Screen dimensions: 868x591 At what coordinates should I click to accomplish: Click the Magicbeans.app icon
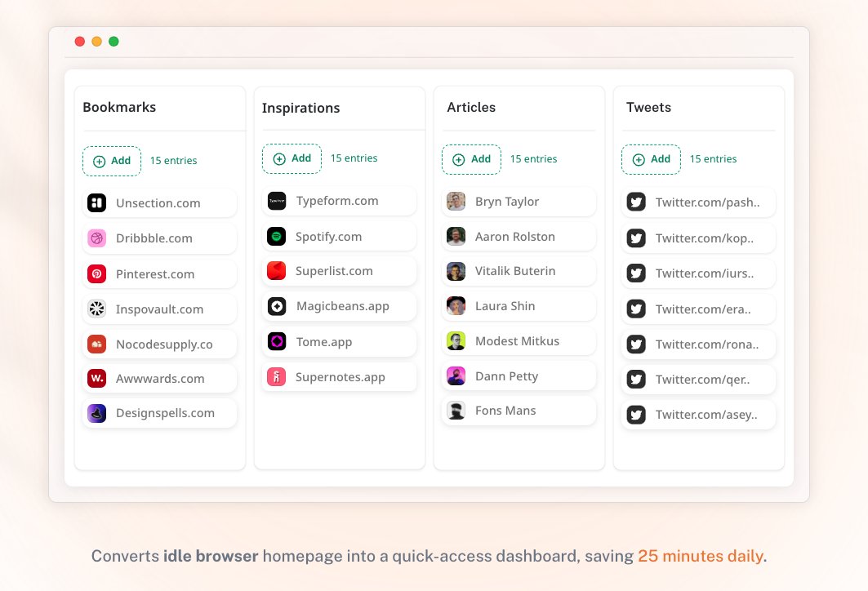coord(277,306)
